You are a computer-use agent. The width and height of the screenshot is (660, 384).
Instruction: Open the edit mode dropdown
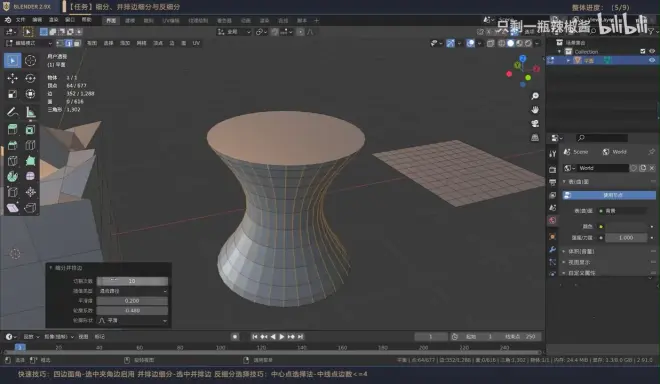(29, 43)
